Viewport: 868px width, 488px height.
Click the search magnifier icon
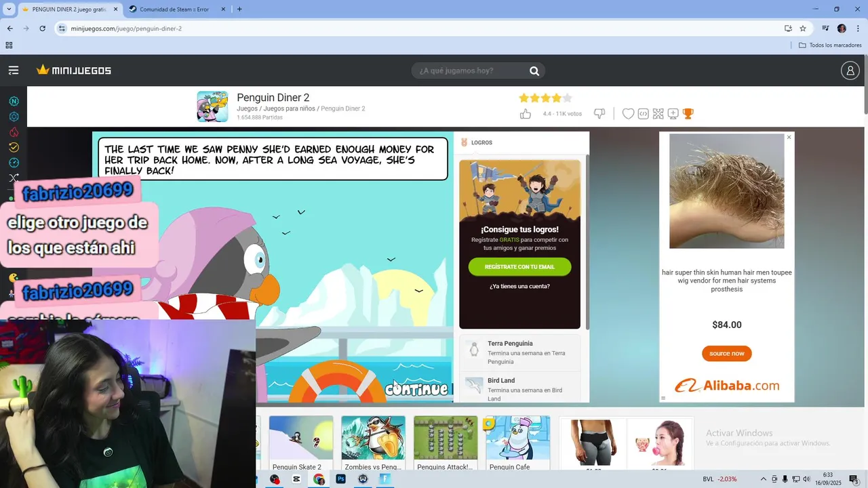click(534, 70)
